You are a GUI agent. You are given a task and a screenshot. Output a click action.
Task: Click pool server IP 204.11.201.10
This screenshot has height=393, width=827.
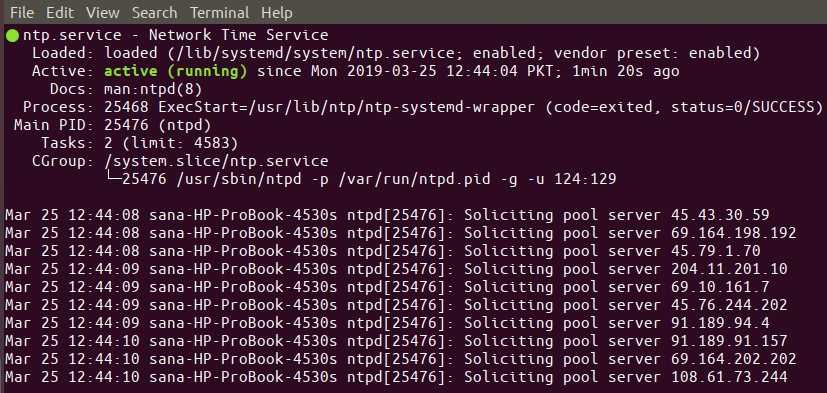[x=729, y=269]
